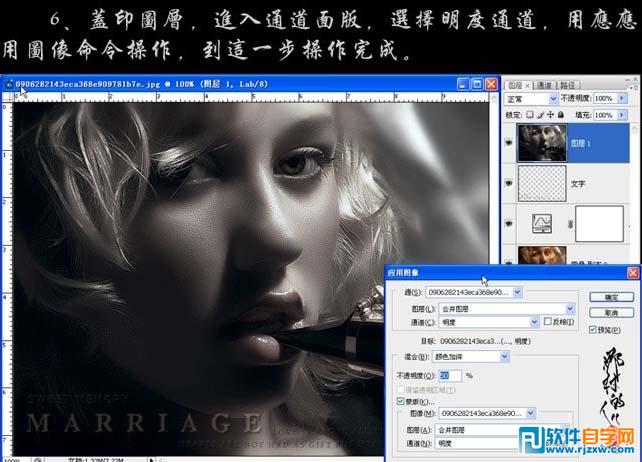Close the 图层 tab via its small x
Viewport: 642px width, 462px height.
(x=527, y=86)
